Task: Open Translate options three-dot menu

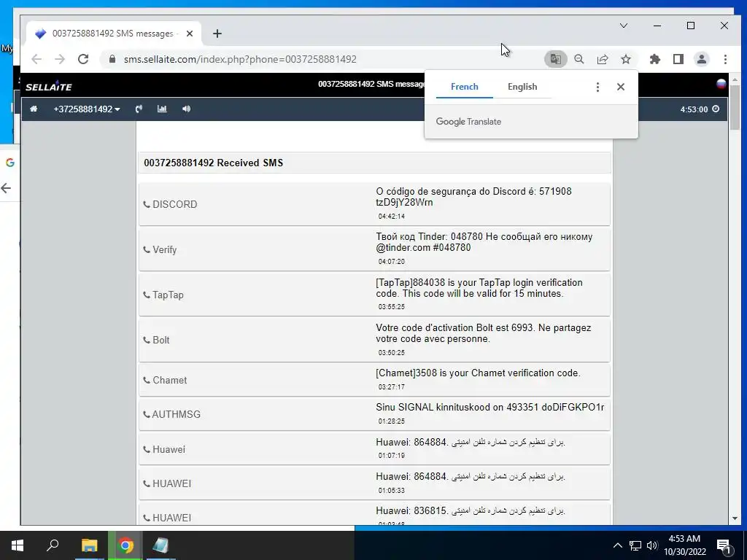Action: [x=597, y=87]
